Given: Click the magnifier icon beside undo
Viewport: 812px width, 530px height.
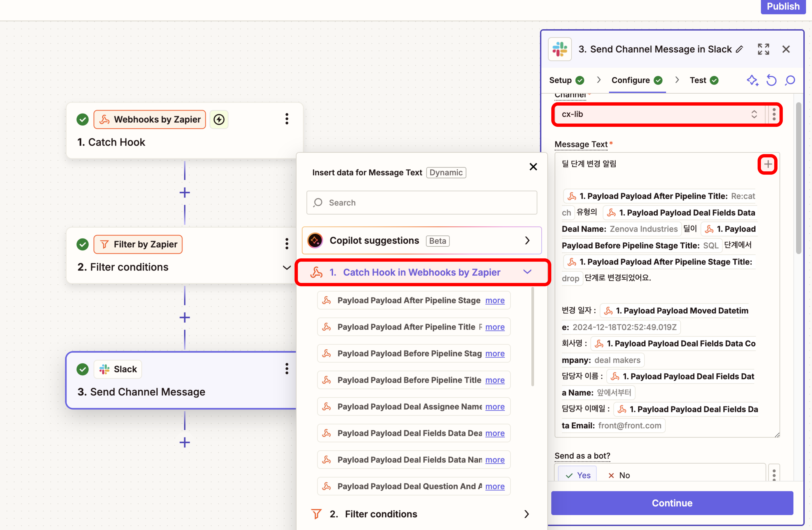Looking at the screenshot, I should pyautogui.click(x=790, y=81).
